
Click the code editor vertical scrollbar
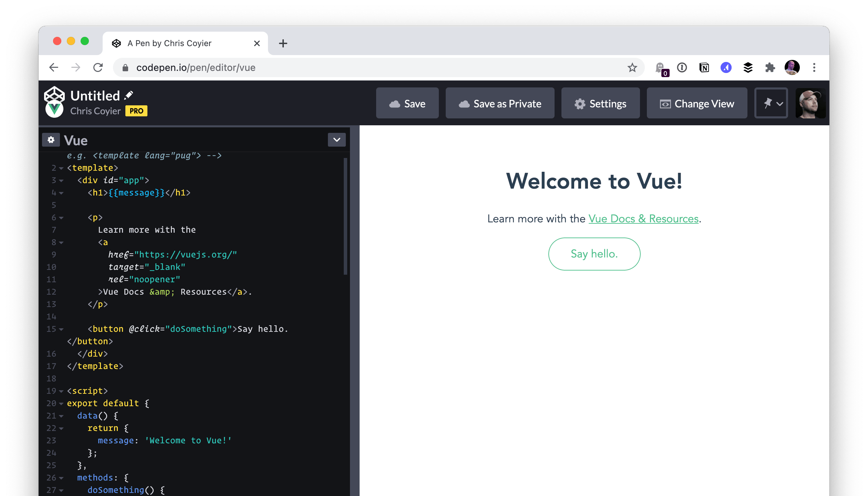345,216
